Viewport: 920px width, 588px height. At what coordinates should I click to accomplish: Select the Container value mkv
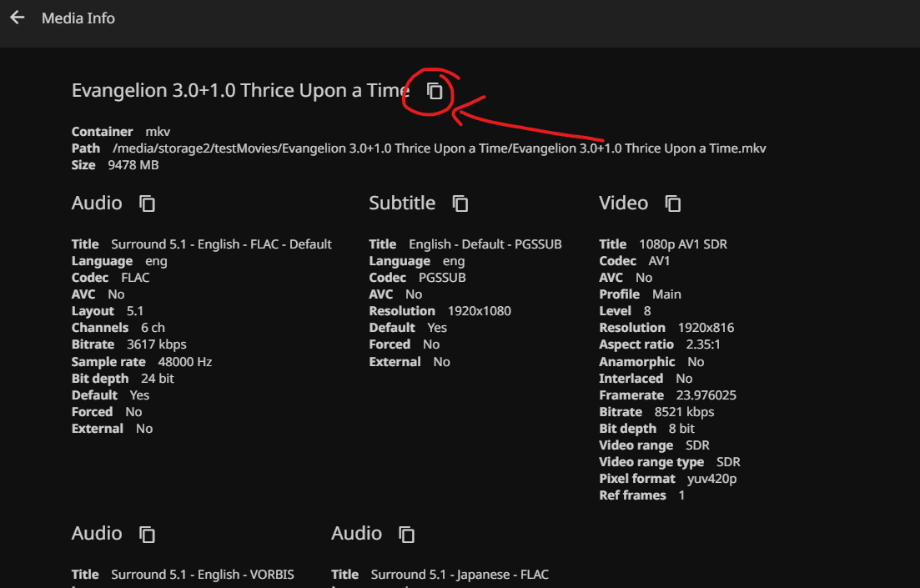(x=158, y=132)
